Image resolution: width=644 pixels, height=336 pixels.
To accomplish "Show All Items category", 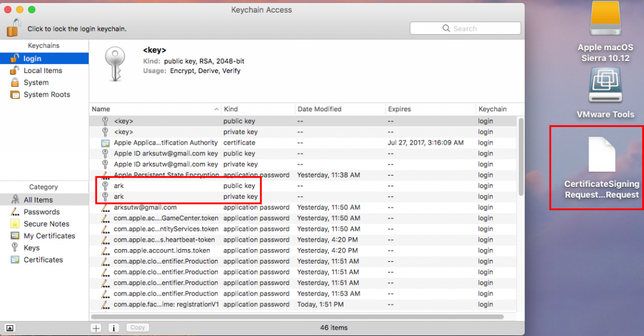I will [45, 199].
